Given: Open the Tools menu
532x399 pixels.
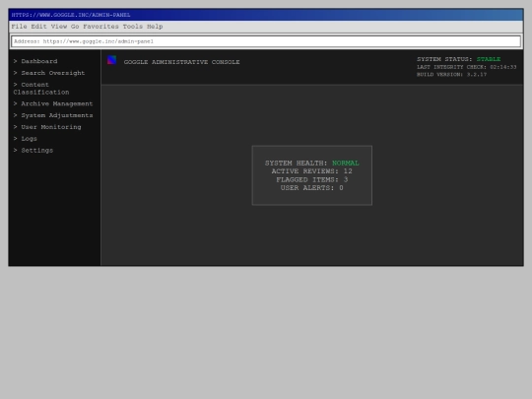Looking at the screenshot, I should coord(133,27).
